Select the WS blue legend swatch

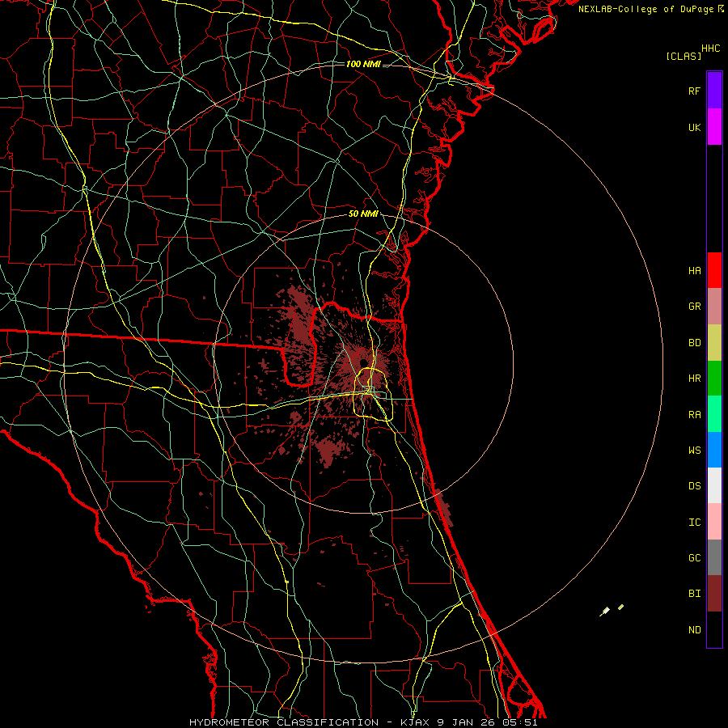714,450
